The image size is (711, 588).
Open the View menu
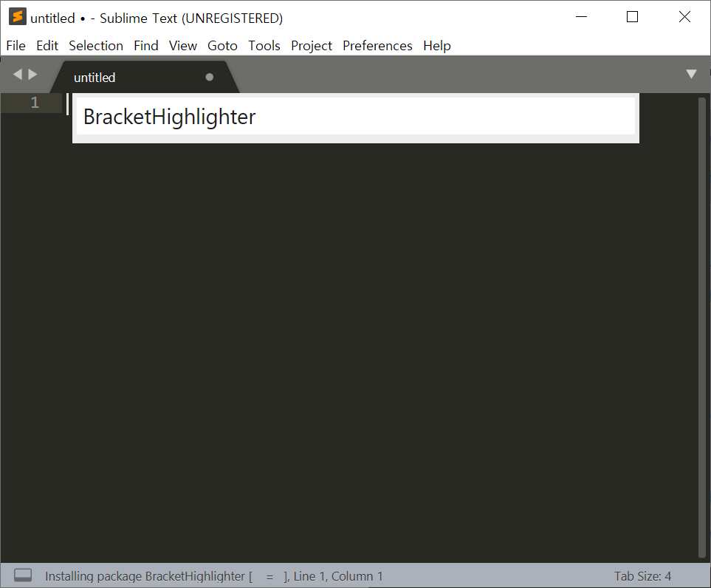(183, 46)
